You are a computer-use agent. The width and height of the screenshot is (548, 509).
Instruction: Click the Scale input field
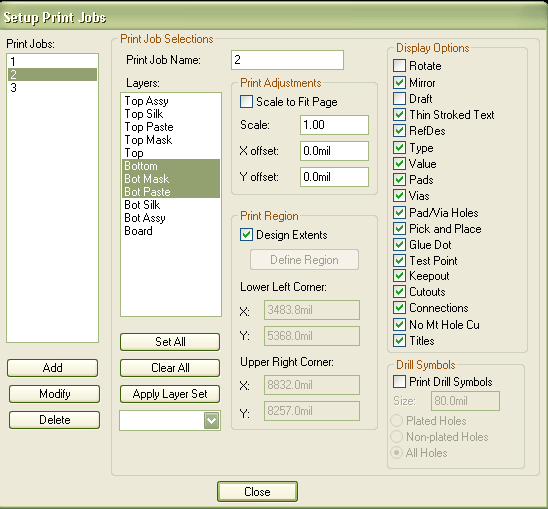point(334,125)
